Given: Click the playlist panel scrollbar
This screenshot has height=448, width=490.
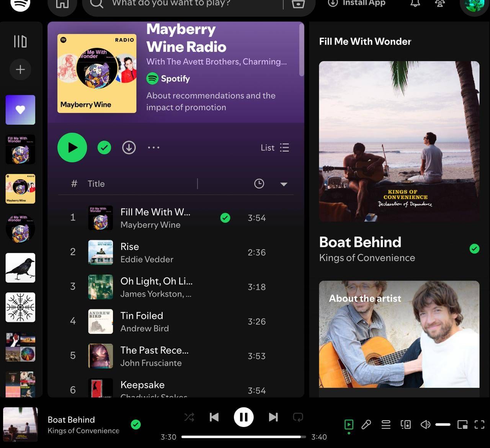Looking at the screenshot, I should click(302, 50).
